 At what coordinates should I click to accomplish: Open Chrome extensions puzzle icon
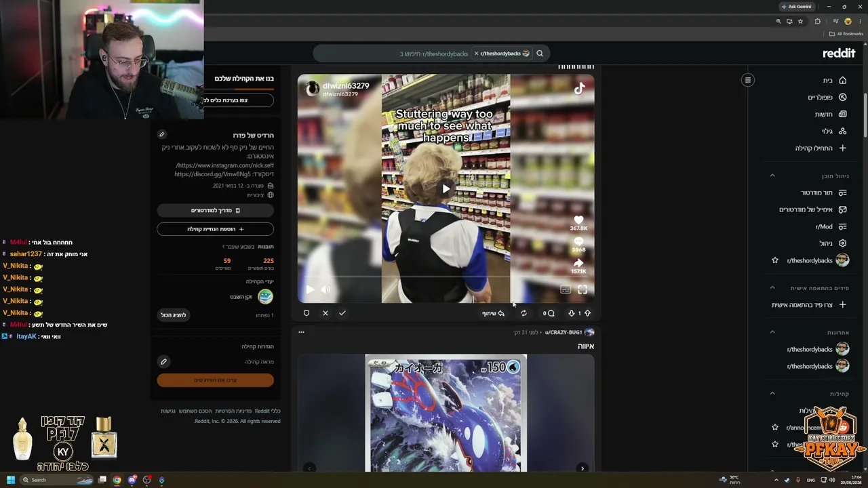pos(817,21)
